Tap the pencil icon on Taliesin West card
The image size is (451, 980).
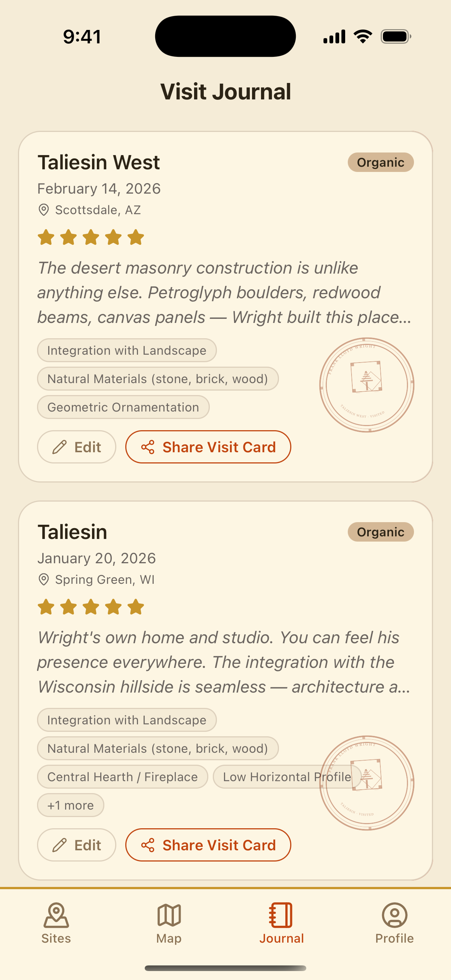(x=59, y=447)
